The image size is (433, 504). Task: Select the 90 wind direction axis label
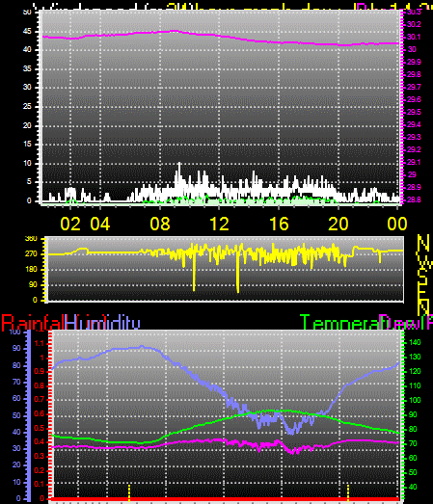(x=33, y=285)
